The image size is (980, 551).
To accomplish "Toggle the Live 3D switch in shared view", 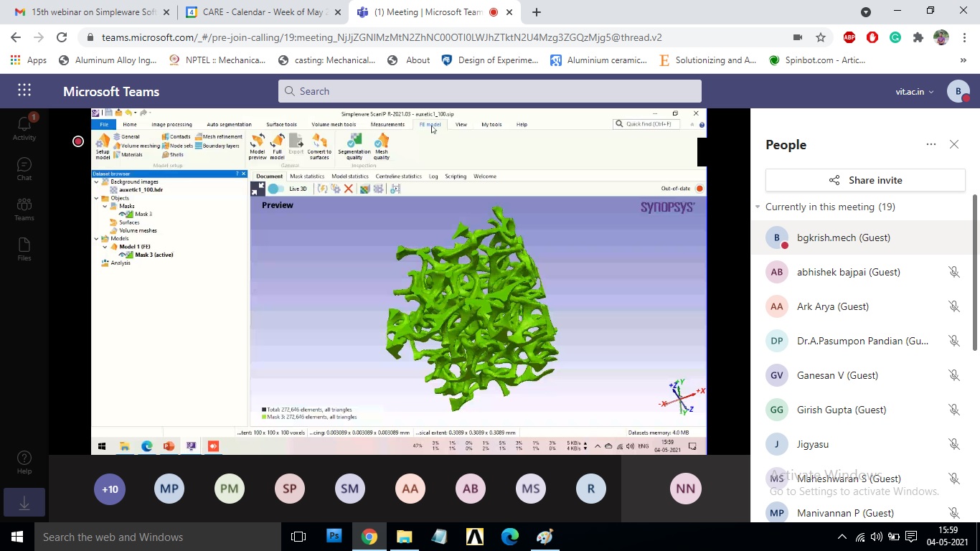I will point(276,189).
